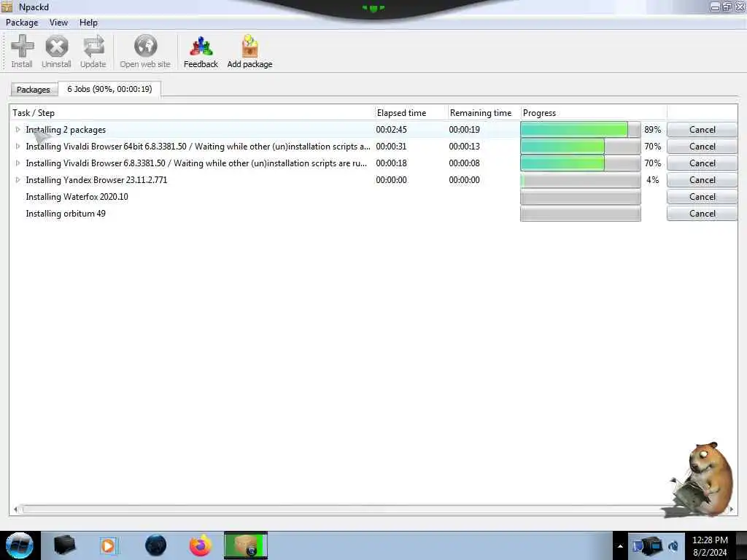Open the Help menu
Viewport: 747px width, 560px height.
[x=88, y=23]
